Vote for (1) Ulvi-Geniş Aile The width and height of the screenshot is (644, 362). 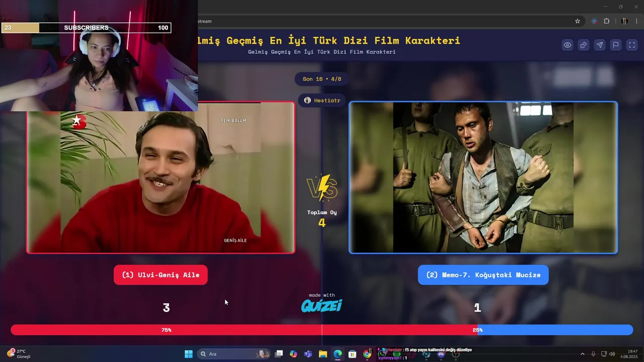point(160,275)
